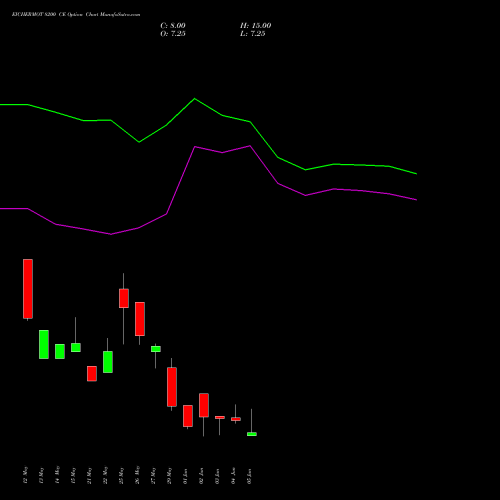This screenshot has width=500, height=500.
Task: Click the green candle for 14 May
Action: click(60, 351)
